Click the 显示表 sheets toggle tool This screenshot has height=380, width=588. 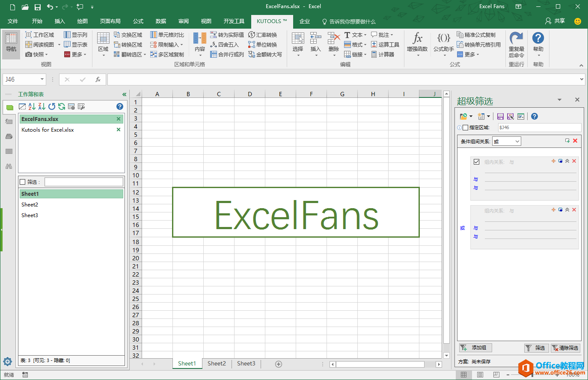click(x=75, y=45)
